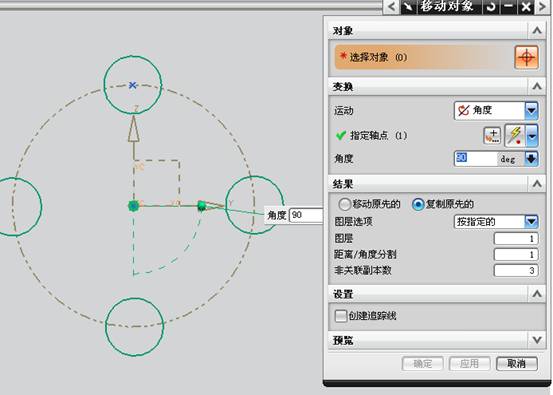
Task: Select the right green circle
Action: (x=255, y=205)
